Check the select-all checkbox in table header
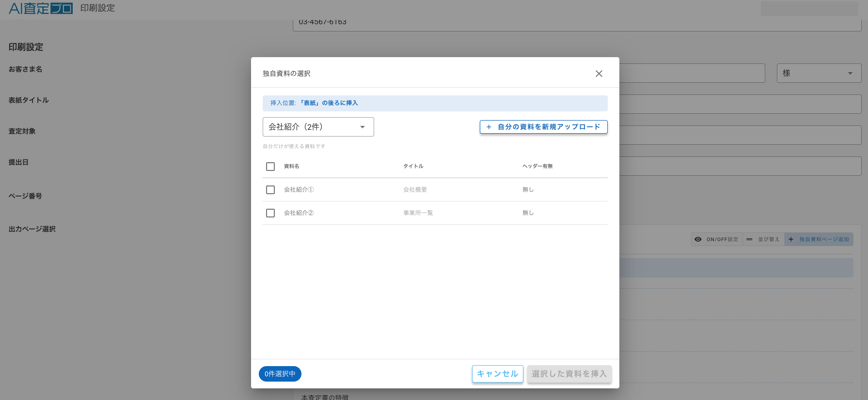 270,167
